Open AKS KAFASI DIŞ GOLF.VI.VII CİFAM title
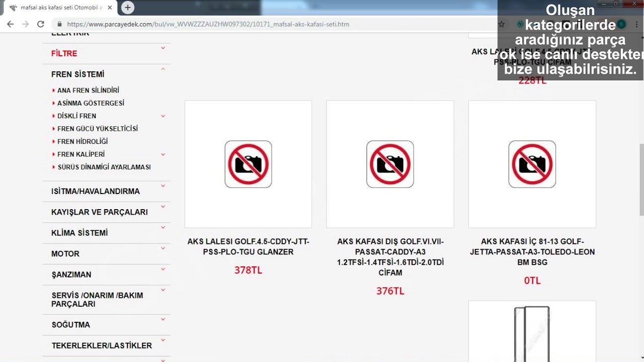Image resolution: width=644 pixels, height=362 pixels. pos(390,257)
